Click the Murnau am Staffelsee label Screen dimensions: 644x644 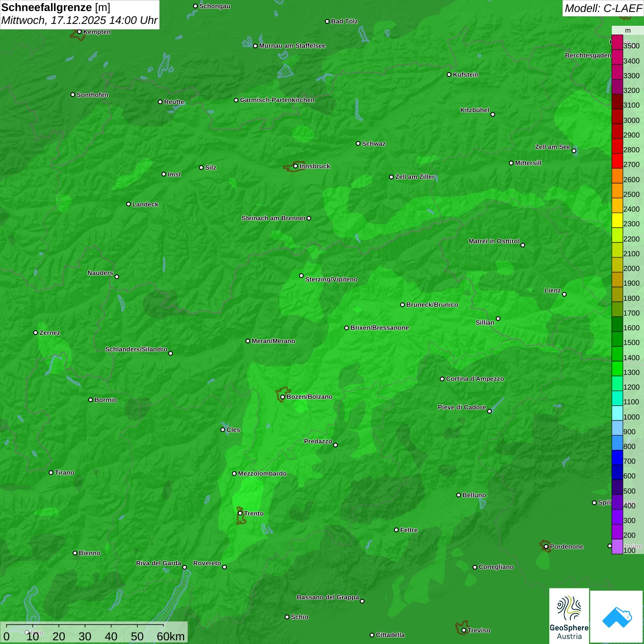pyautogui.click(x=292, y=46)
